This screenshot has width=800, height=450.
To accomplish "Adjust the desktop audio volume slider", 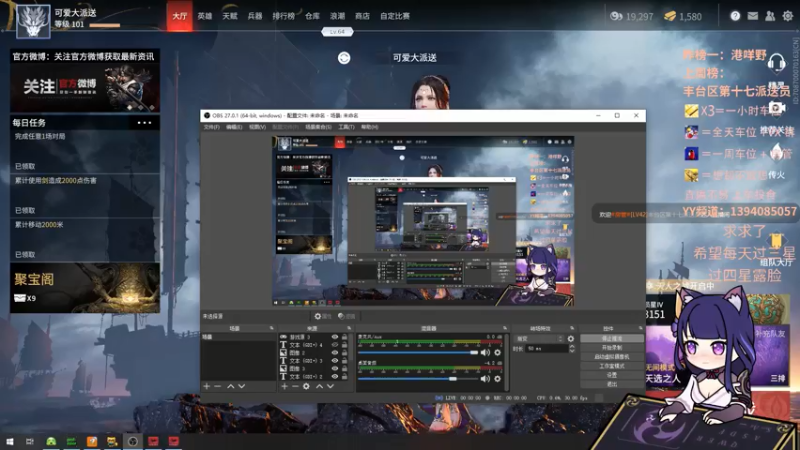I will 418,379.
